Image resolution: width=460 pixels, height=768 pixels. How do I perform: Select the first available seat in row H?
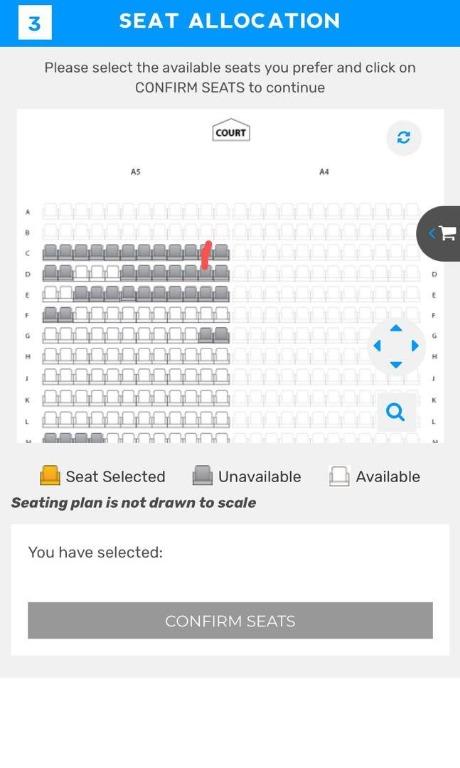(50, 355)
